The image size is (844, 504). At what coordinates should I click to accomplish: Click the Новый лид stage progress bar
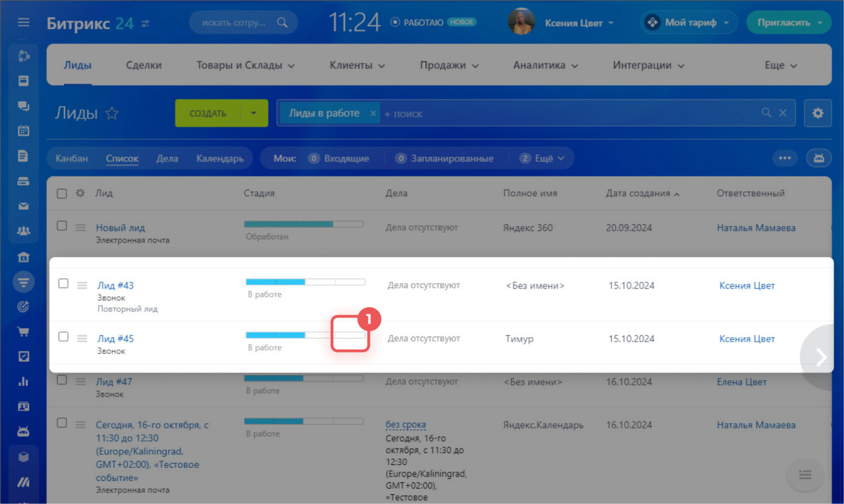pyautogui.click(x=303, y=224)
